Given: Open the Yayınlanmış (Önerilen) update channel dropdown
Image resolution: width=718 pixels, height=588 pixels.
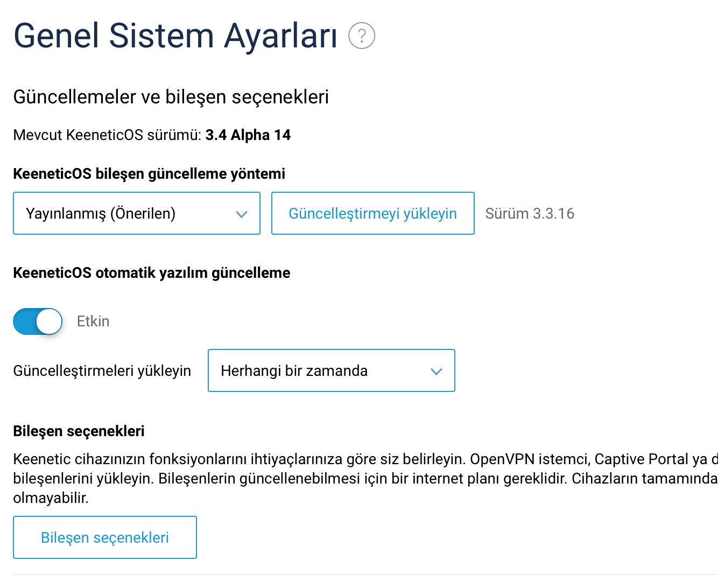Looking at the screenshot, I should click(x=137, y=213).
